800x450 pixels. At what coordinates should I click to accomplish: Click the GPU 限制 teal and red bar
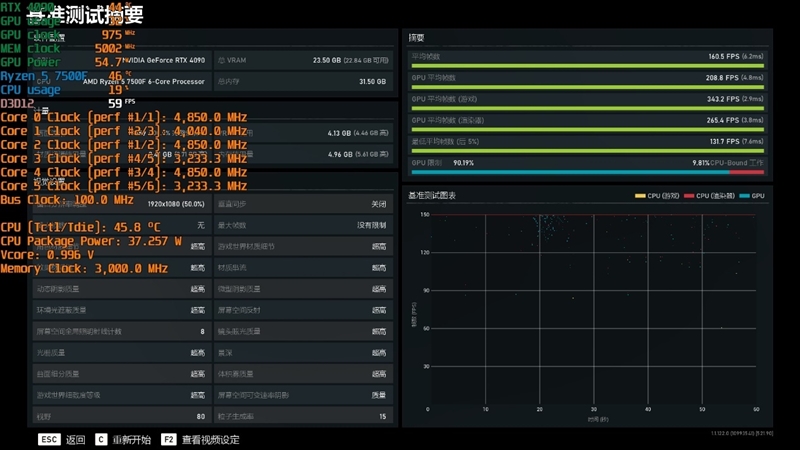587,172
